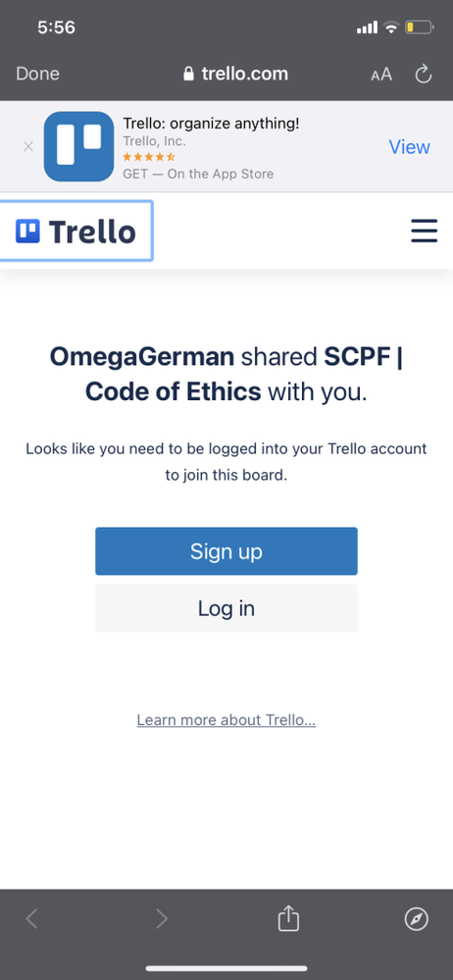
Task: Tap the lock icon beside trello.com
Action: pyautogui.click(x=188, y=74)
